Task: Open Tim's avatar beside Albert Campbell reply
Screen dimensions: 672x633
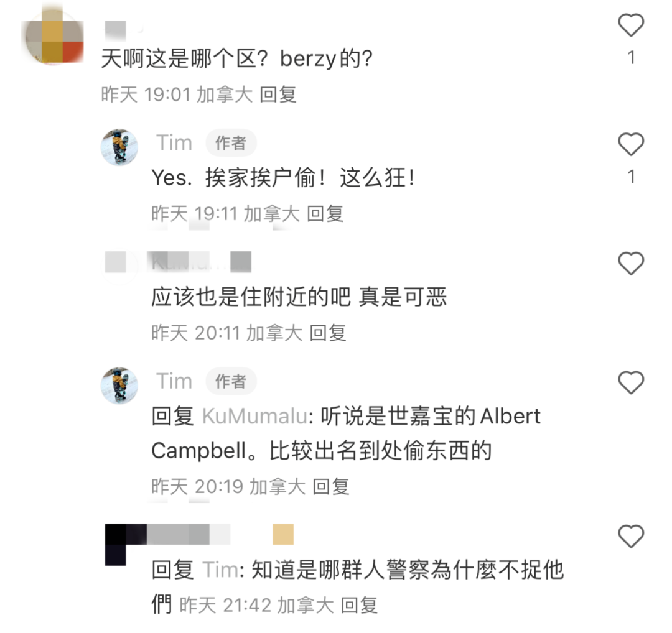Action: 119,386
